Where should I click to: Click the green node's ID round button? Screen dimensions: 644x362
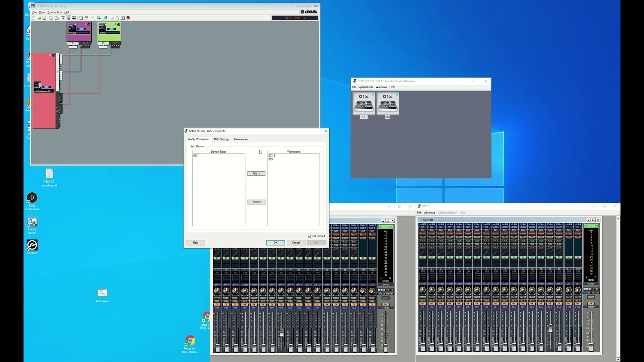pos(119,25)
